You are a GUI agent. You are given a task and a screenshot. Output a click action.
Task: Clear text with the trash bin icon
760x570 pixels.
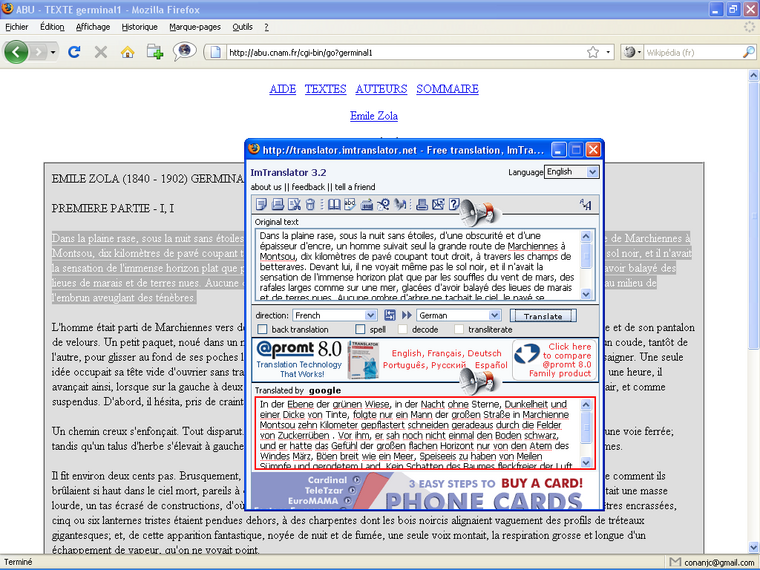pos(310,205)
